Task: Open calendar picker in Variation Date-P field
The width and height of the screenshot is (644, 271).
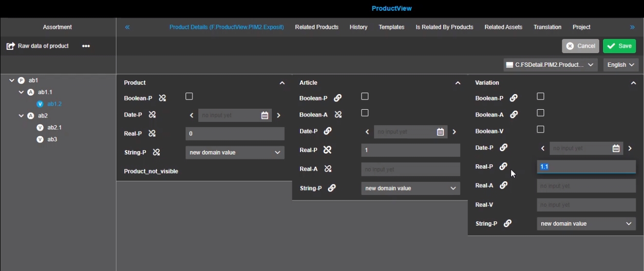Action: [x=616, y=148]
